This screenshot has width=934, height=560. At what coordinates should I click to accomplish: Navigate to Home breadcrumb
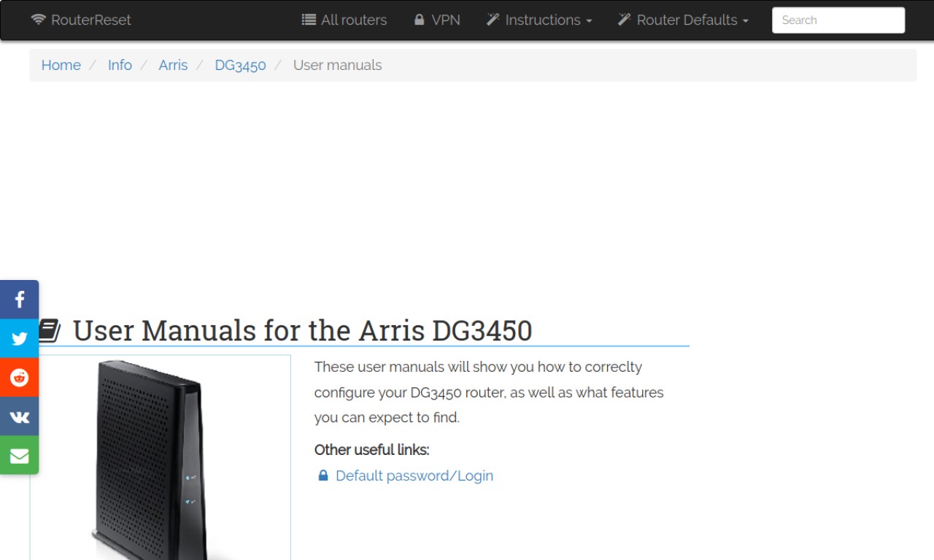pyautogui.click(x=61, y=65)
